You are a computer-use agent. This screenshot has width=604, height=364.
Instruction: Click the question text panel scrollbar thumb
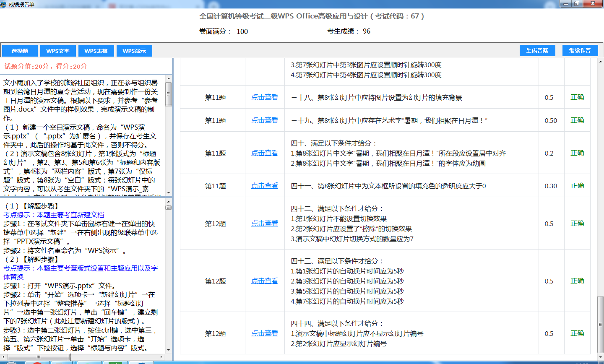click(169, 94)
